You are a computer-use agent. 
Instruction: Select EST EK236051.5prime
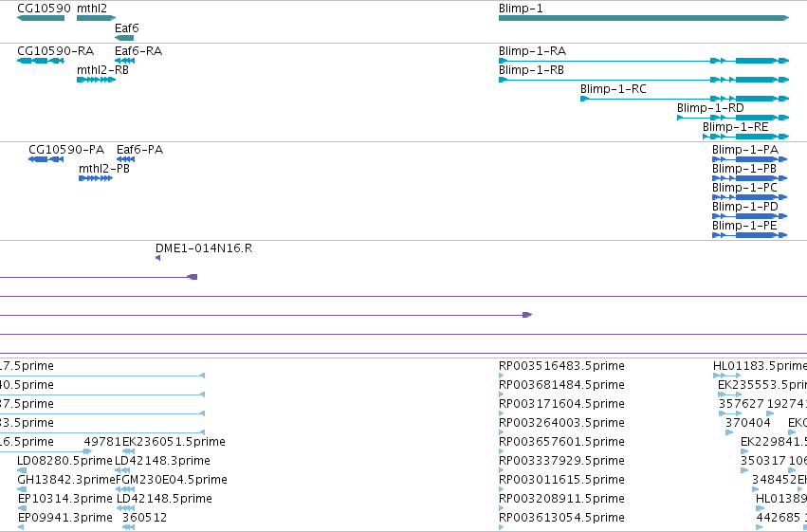[x=174, y=442]
